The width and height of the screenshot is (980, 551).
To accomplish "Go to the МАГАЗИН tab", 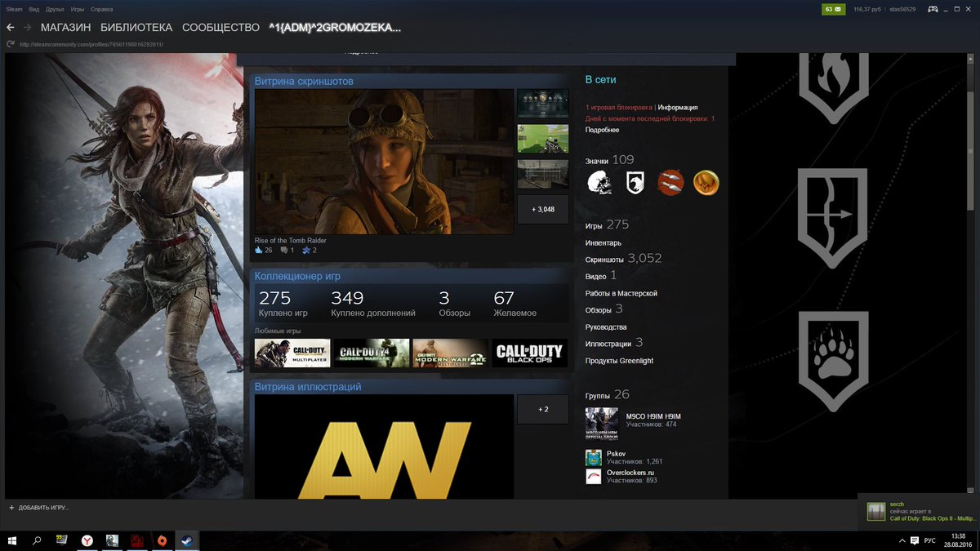I will tap(65, 28).
